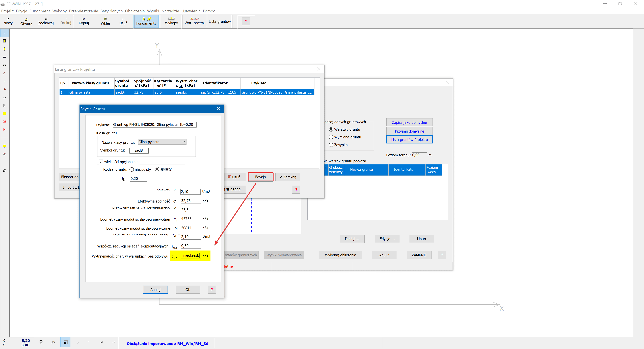644x349 pixels.
Task: Click the yellow circle 'k' icon
Action: 5,146
